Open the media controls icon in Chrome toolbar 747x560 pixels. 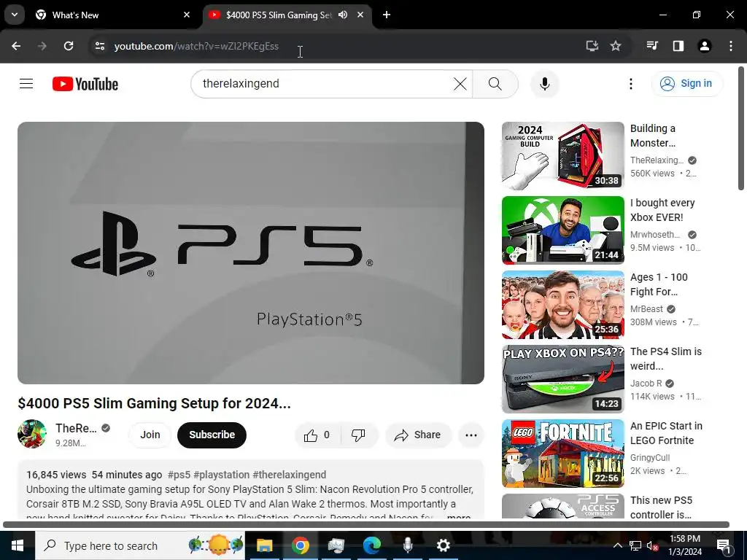(x=651, y=46)
